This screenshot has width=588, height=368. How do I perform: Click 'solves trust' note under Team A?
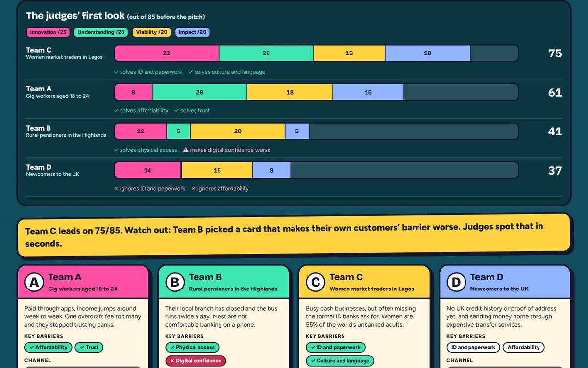pyautogui.click(x=192, y=111)
